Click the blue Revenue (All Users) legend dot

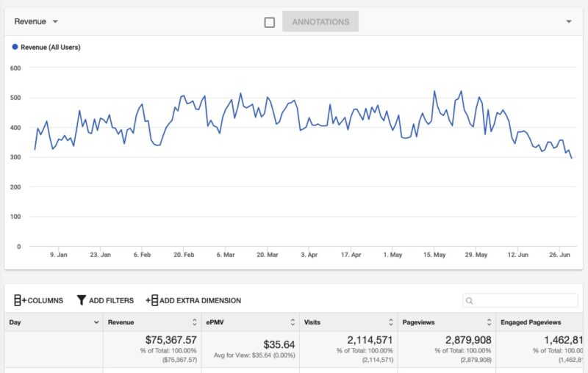point(15,47)
